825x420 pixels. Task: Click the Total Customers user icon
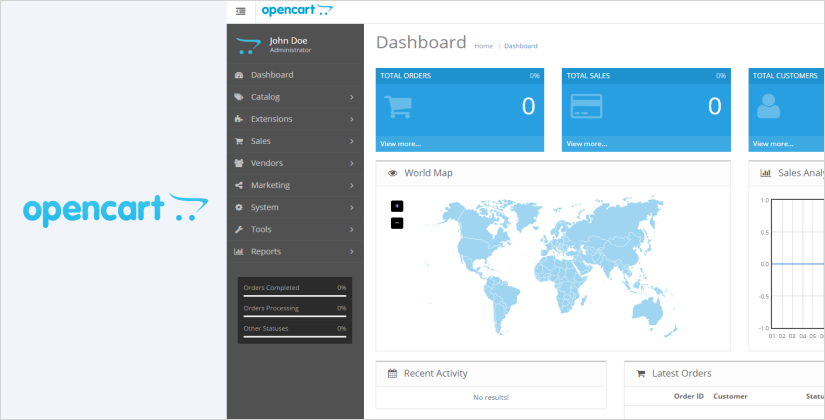(x=769, y=106)
